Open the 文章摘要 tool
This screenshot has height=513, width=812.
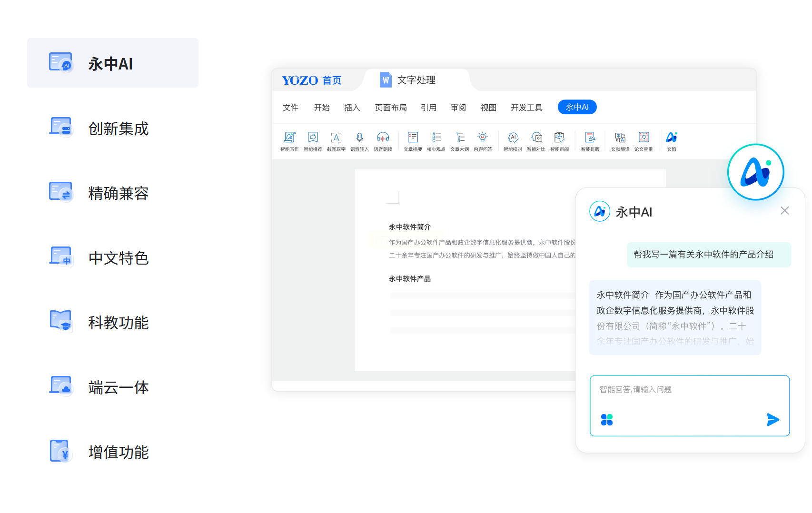[413, 141]
